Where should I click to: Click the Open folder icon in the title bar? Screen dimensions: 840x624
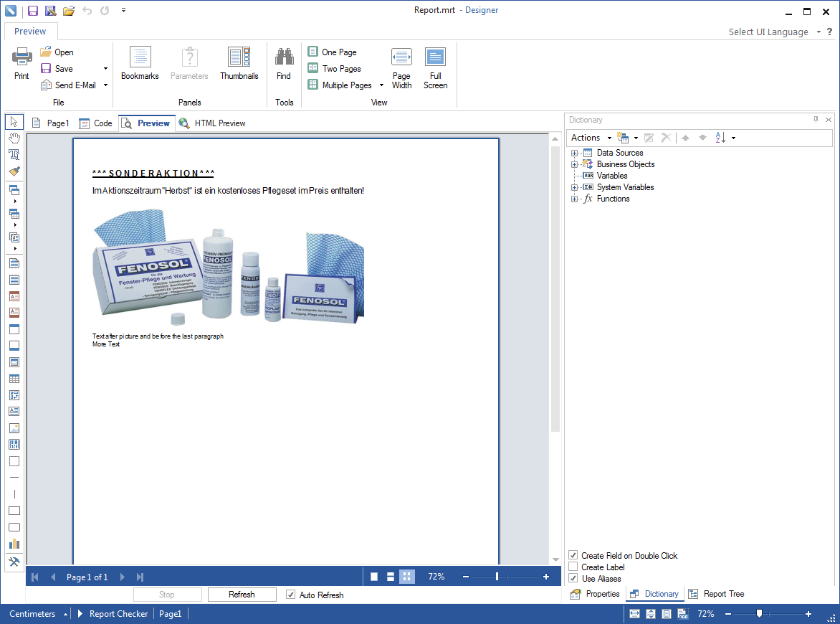pos(69,10)
